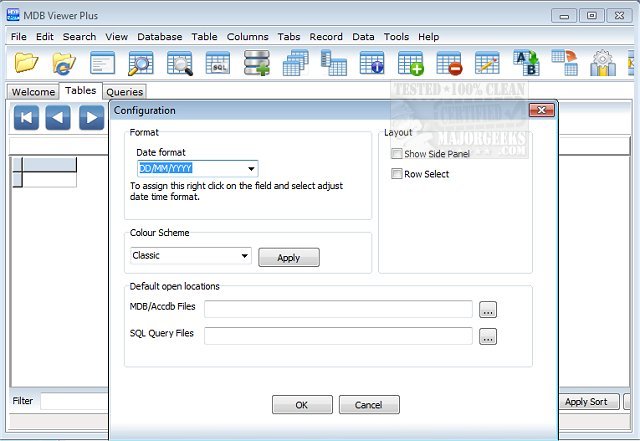Image resolution: width=640 pixels, height=441 pixels.
Task: Go to first record navigation button
Action: pos(26,118)
